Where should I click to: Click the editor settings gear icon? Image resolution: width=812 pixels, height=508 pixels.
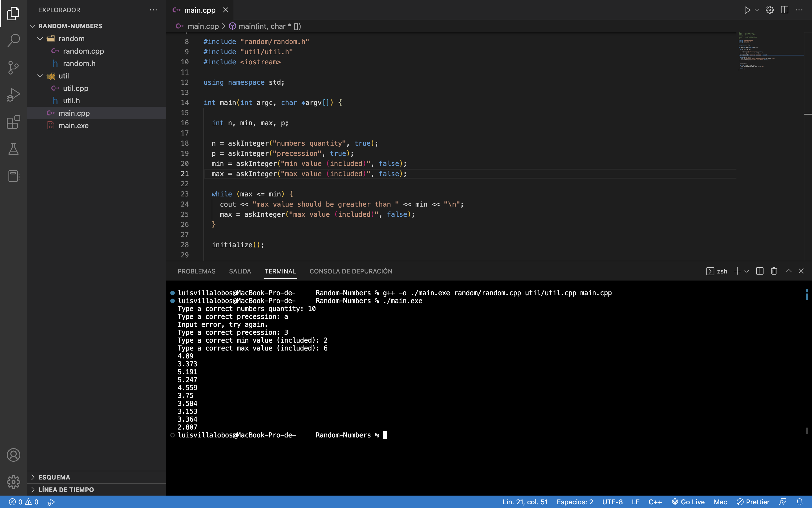(x=770, y=10)
